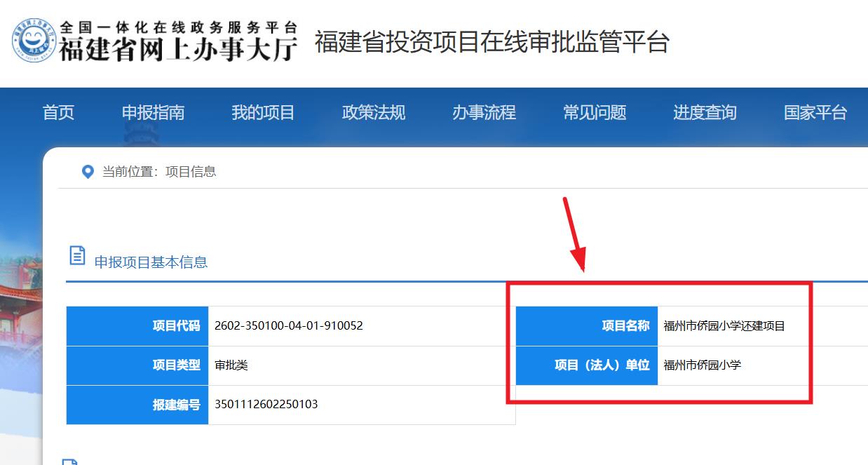Image resolution: width=868 pixels, height=465 pixels.
Task: Open the 国家平台 navigation link
Action: (815, 113)
